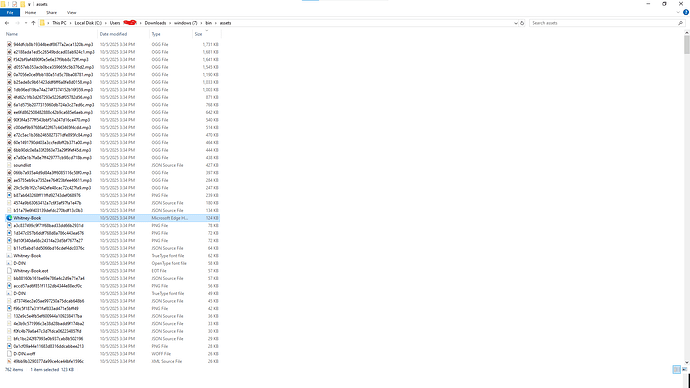This screenshot has height=388, width=690.
Task: Expand chevron after Downloads breadcrumb
Action: point(170,23)
